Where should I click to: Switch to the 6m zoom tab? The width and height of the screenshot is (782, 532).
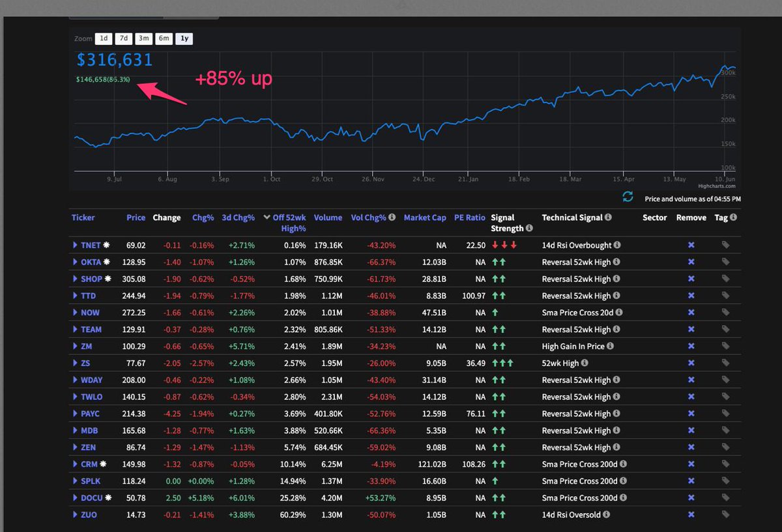pyautogui.click(x=164, y=38)
